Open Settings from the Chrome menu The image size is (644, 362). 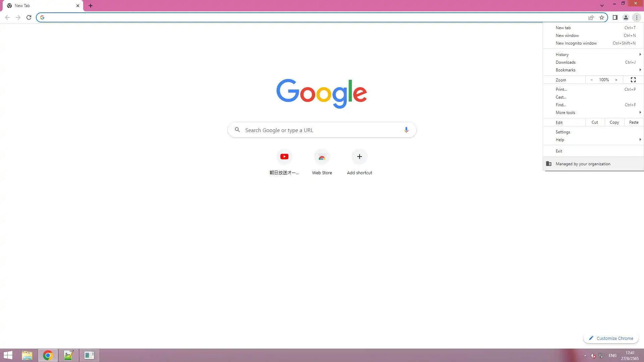563,132
